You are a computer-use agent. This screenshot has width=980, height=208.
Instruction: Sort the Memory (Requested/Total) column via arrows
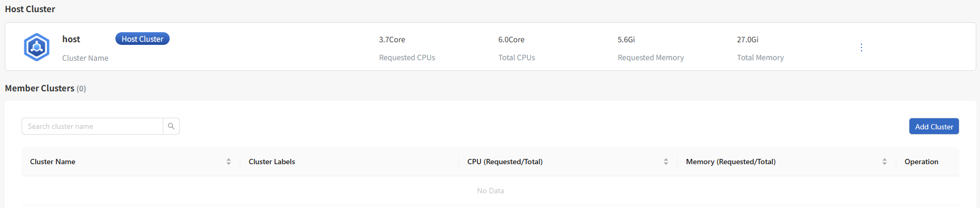(885, 162)
